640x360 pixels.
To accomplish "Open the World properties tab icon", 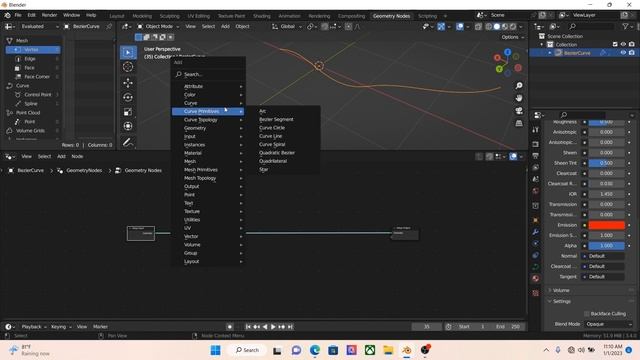I will pyautogui.click(x=536, y=191).
